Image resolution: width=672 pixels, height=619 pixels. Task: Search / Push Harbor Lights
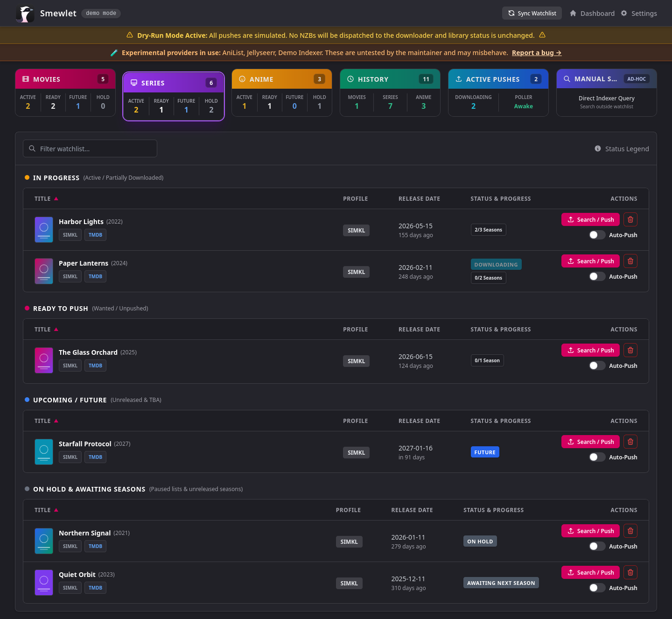click(x=590, y=219)
